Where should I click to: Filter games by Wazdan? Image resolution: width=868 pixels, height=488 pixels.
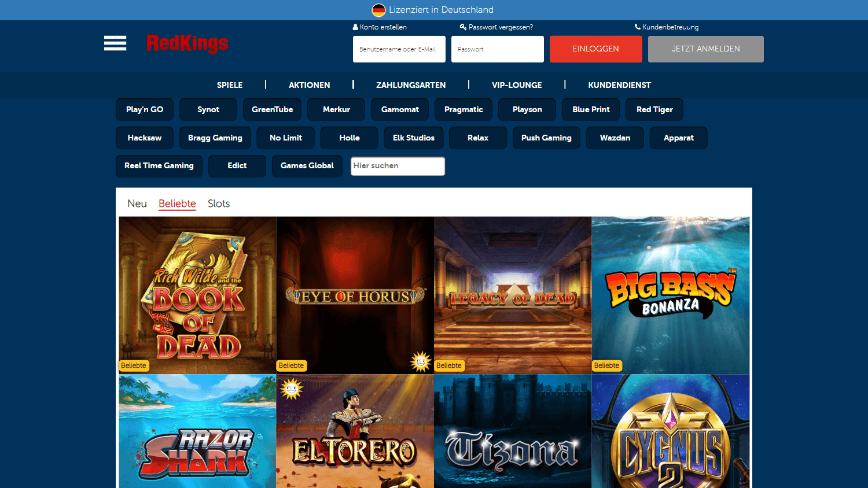coord(615,138)
